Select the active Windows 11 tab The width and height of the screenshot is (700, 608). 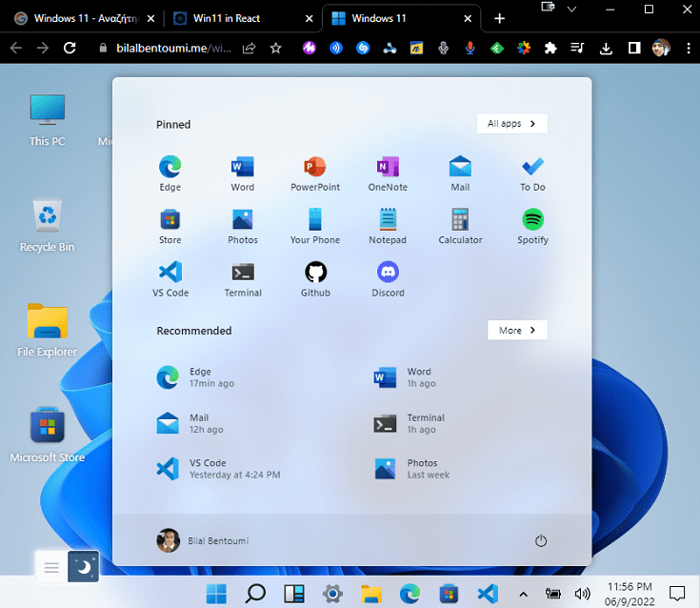tap(401, 18)
